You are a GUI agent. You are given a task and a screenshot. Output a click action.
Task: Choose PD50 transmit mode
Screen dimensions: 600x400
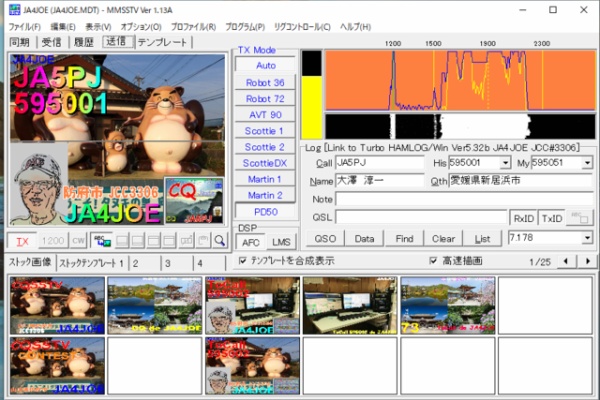pyautogui.click(x=265, y=212)
